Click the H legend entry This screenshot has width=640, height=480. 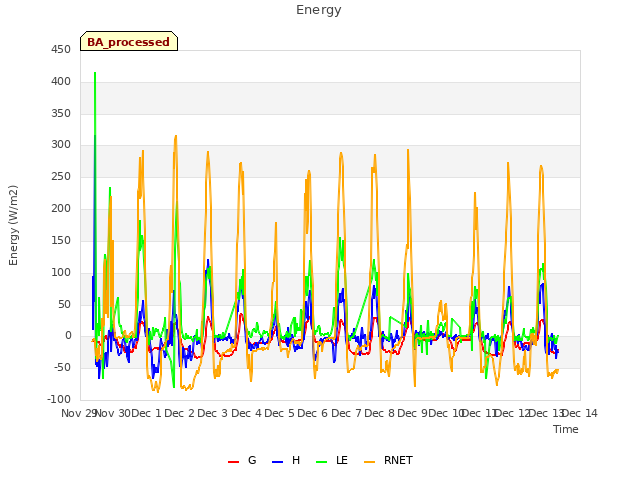(286, 460)
